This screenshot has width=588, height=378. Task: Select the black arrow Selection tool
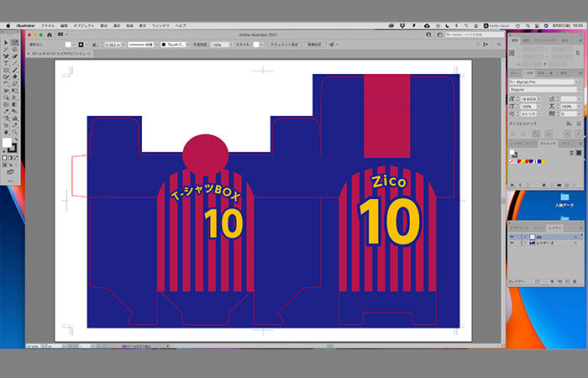5,42
